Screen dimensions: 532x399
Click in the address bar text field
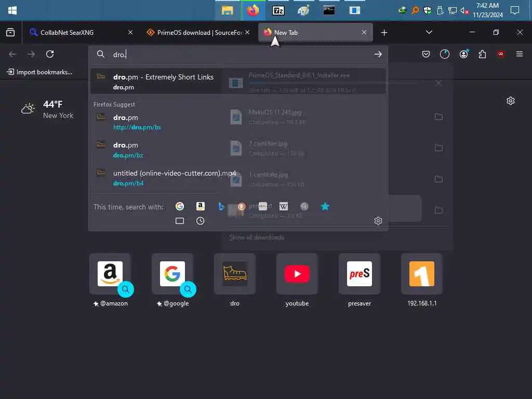237,54
